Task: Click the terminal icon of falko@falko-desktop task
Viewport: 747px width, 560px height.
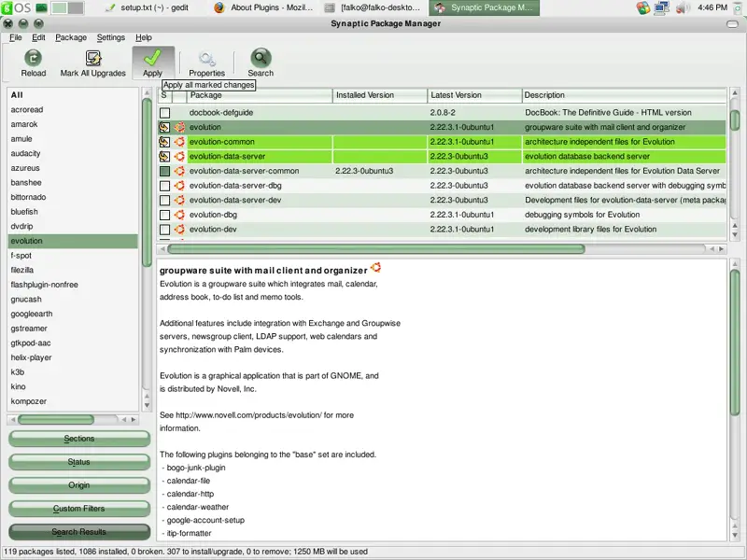Action: [329, 7]
